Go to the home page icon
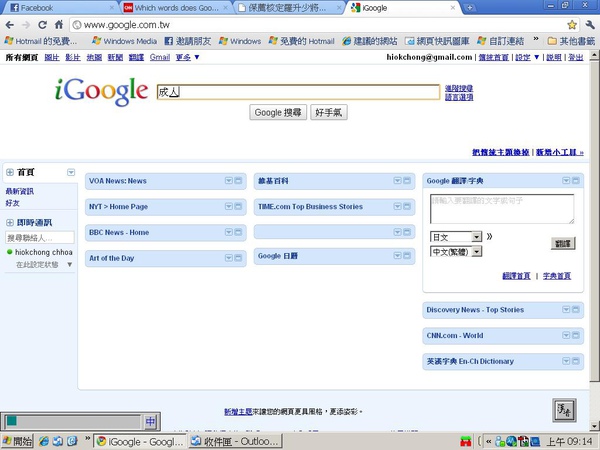600x450 pixels. pos(59,25)
